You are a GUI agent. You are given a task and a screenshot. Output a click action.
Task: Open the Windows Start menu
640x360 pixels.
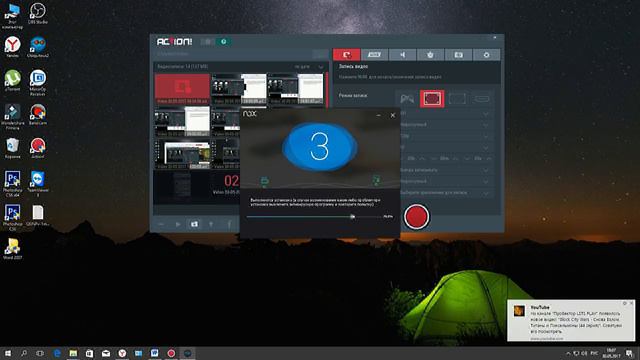pos(8,353)
